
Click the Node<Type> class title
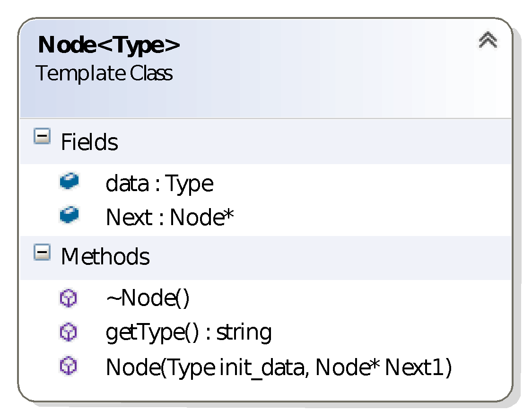point(109,45)
